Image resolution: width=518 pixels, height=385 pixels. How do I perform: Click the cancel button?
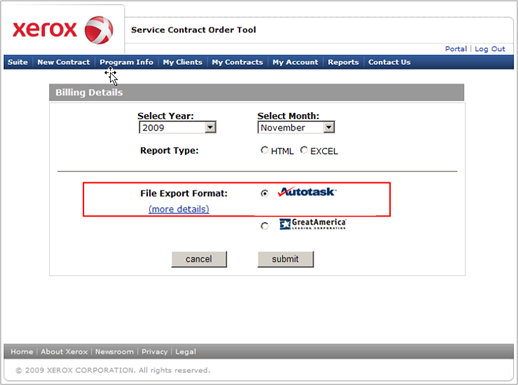click(199, 259)
